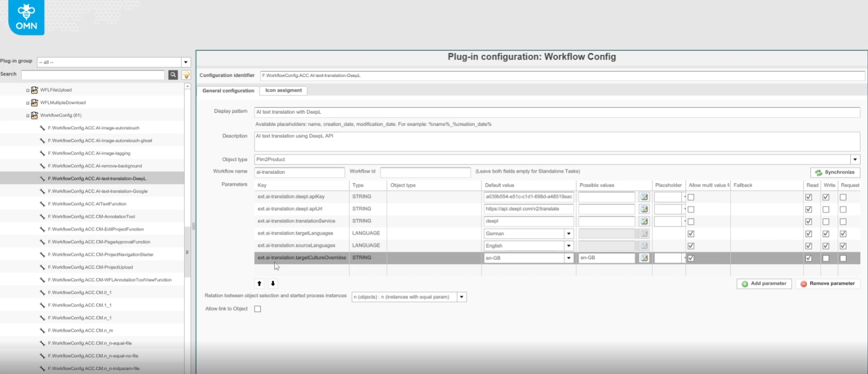Viewport: 868px width, 374px height.
Task: Click the deepl.apiUrl default value field
Action: coord(528,209)
